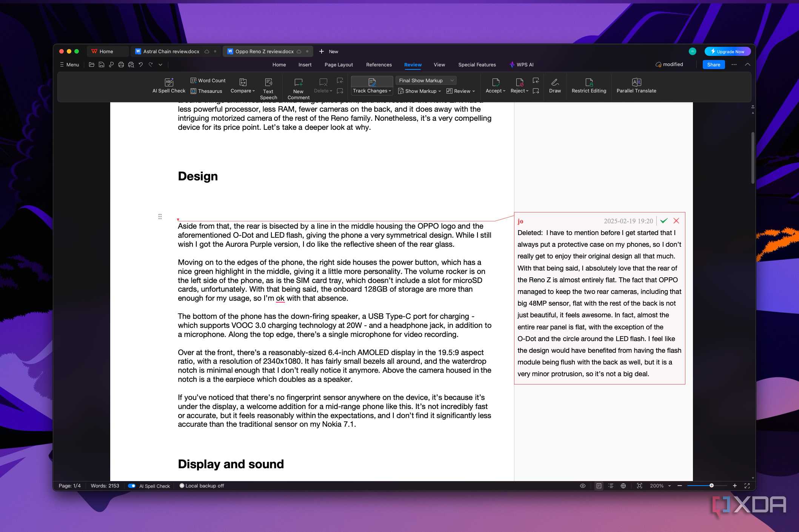Save document with the floppy icon
This screenshot has width=799, height=532.
click(x=101, y=65)
